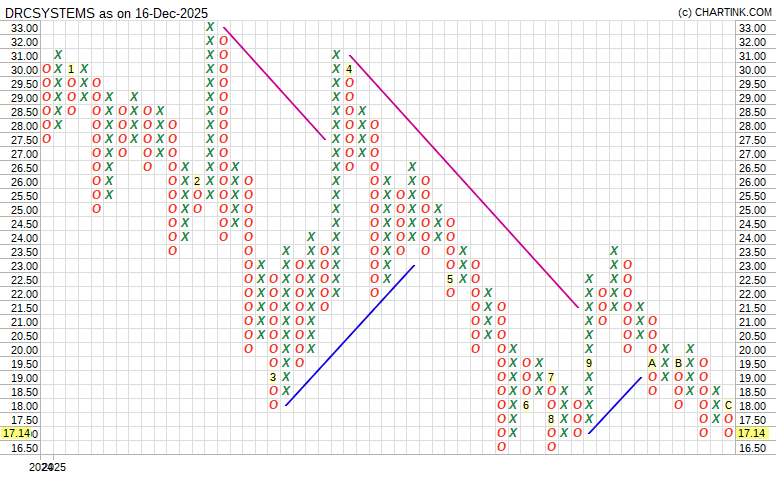
Task: Click the highlighted 17.14 price on right axis
Action: click(753, 434)
